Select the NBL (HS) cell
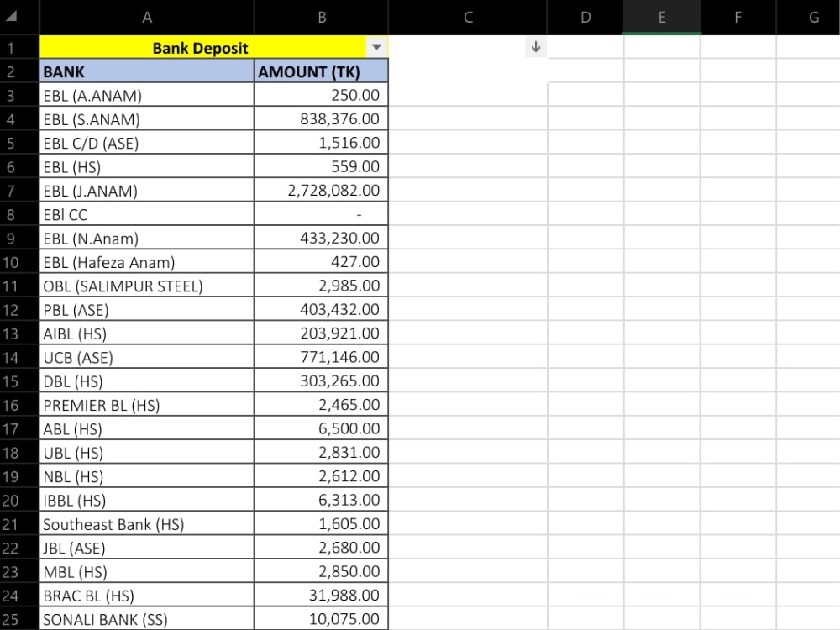 coord(147,476)
